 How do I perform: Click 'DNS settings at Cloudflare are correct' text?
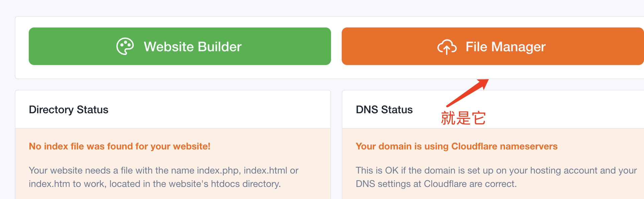click(436, 184)
